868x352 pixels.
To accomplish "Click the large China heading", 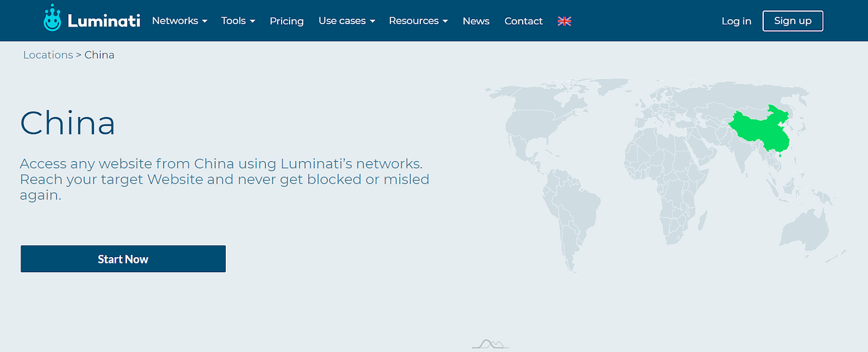I will coord(68,123).
